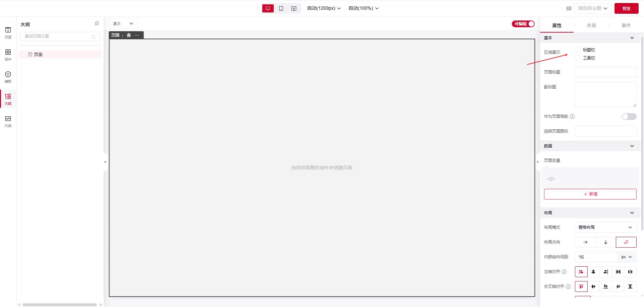The height and width of the screenshot is (307, 644).
Task: Click the 新增 add variable button
Action: click(590, 194)
